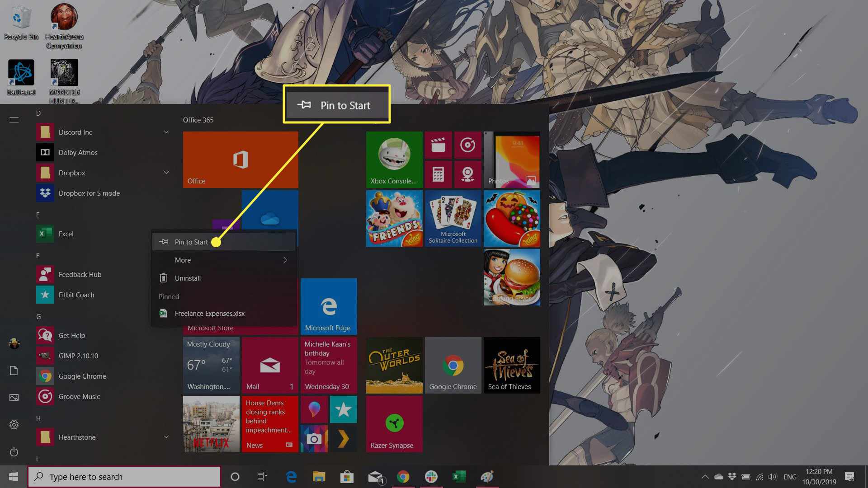Open the More submenu
868x488 pixels.
click(224, 260)
